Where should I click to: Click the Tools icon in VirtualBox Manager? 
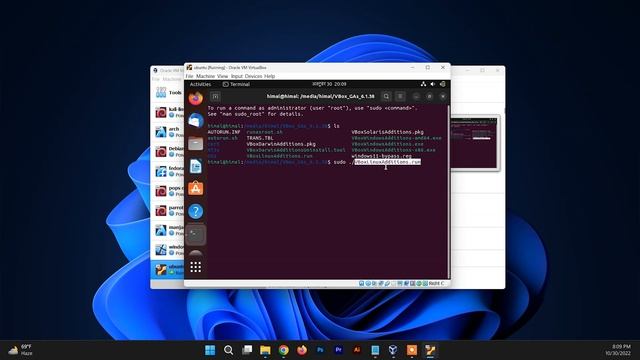[x=161, y=93]
